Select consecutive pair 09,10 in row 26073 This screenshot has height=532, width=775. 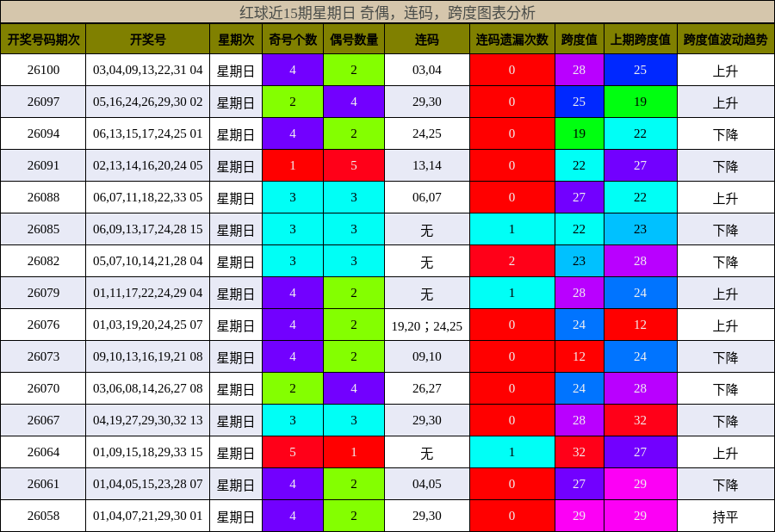[427, 356]
